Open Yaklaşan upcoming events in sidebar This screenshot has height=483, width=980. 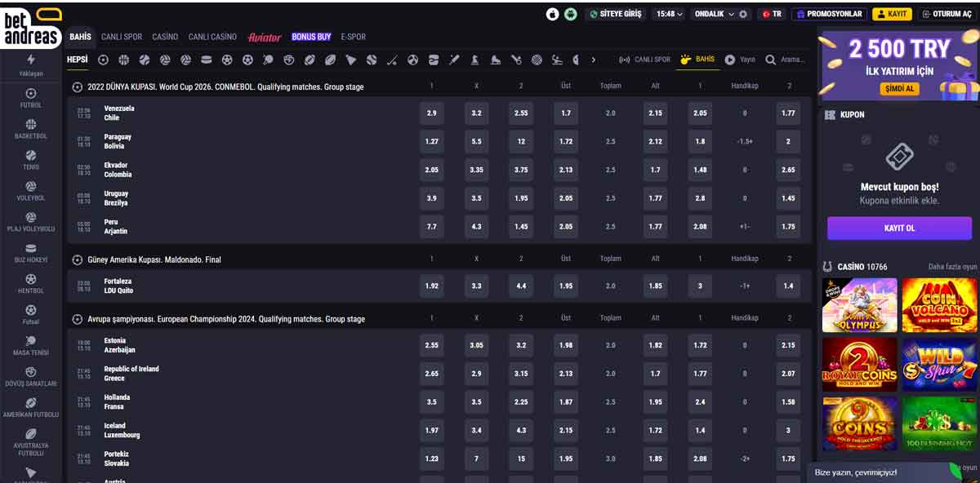(x=31, y=65)
